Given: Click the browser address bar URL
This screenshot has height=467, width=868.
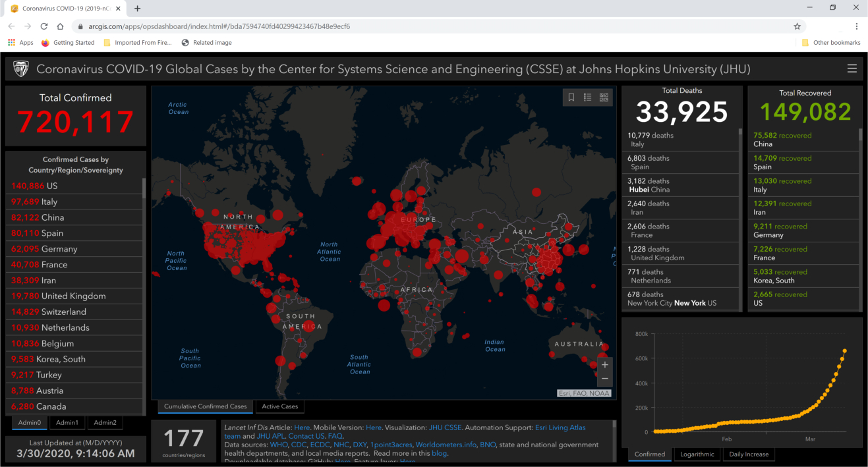Looking at the screenshot, I should [219, 27].
